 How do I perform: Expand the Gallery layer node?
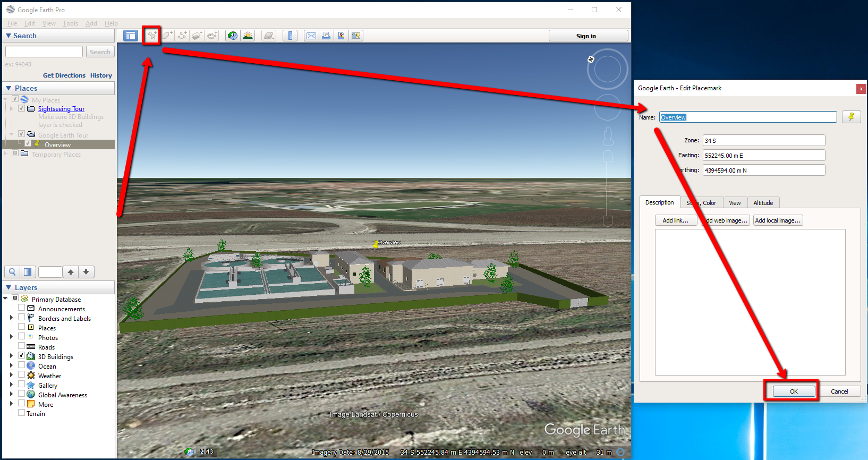11,385
